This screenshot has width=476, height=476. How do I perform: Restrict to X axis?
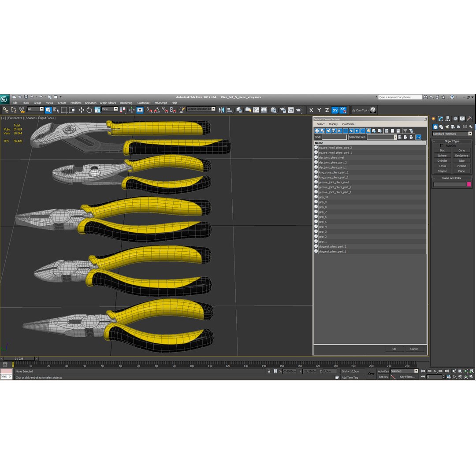(x=311, y=110)
